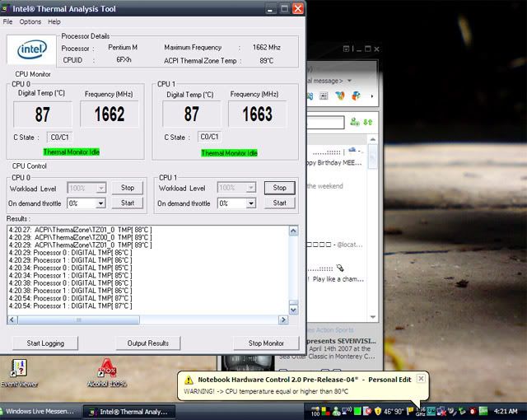Open the File menu
Screen dimensions: 527x420
(7, 22)
